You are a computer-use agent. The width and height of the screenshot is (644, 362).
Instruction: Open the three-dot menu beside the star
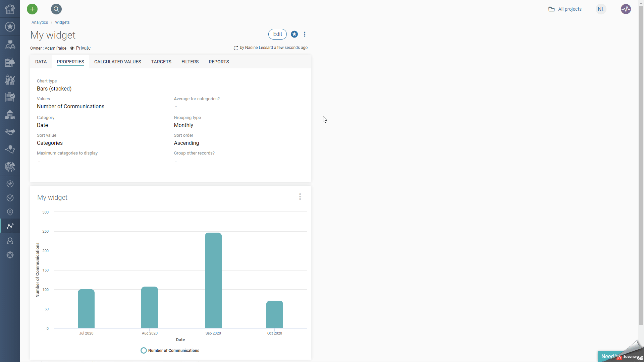coord(305,34)
